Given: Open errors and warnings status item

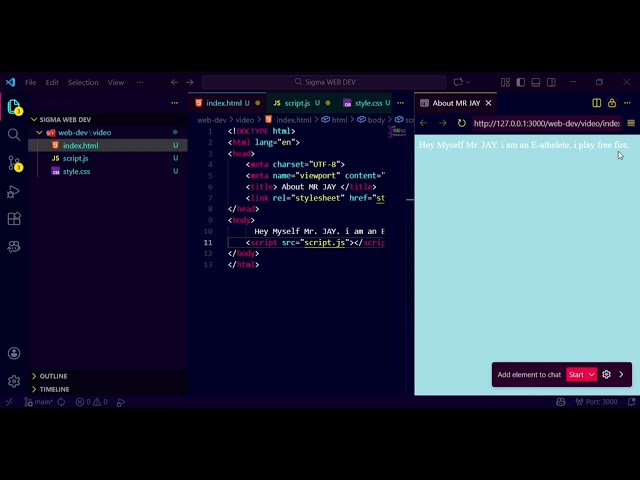Looking at the screenshot, I should coord(91,402).
